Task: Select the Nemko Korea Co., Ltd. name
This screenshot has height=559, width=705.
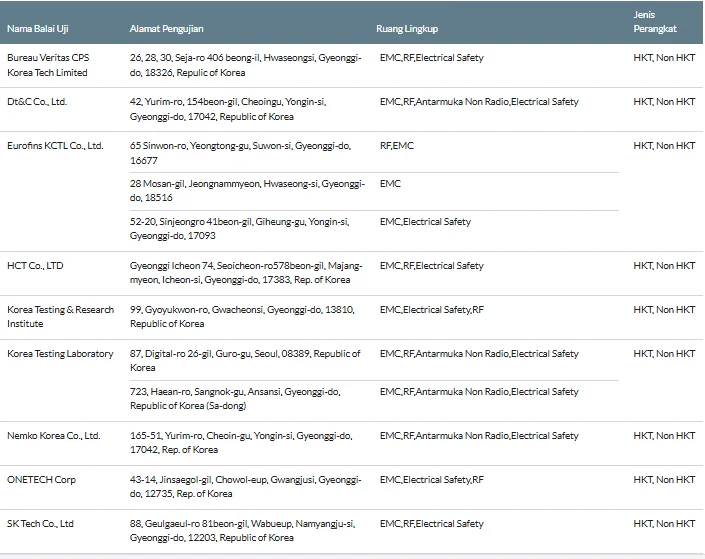Action: [x=54, y=435]
